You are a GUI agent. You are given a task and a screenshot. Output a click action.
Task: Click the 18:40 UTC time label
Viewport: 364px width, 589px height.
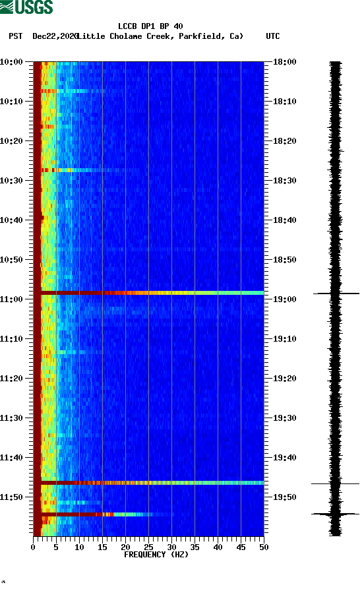(285, 220)
